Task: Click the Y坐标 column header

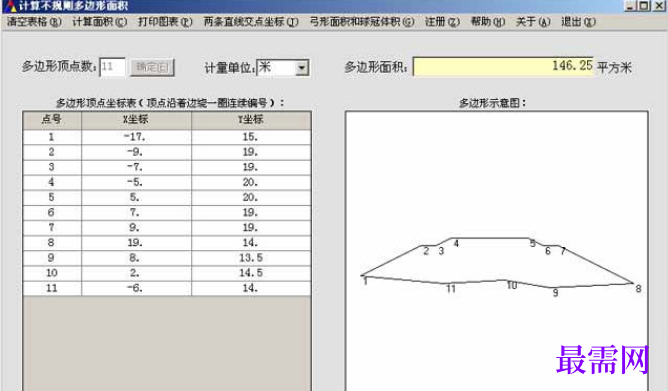Action: 251,120
